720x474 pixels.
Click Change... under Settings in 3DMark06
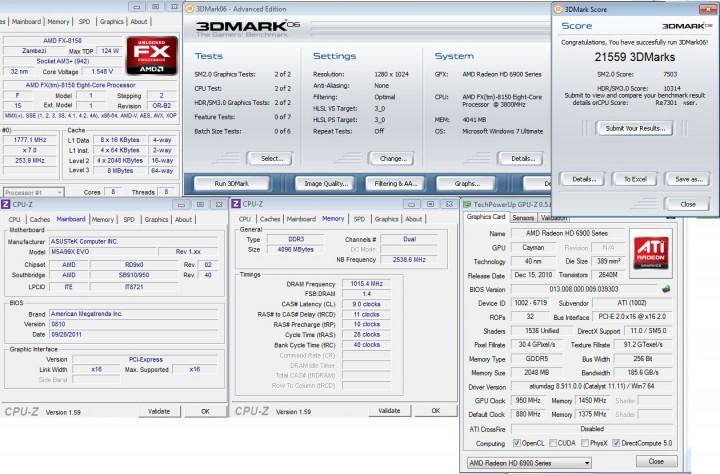click(x=393, y=158)
